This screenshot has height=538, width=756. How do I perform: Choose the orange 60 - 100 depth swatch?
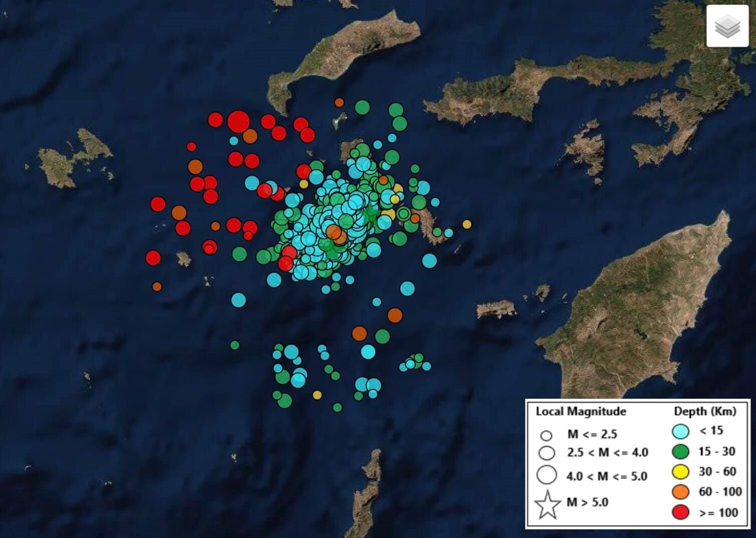coord(680,492)
